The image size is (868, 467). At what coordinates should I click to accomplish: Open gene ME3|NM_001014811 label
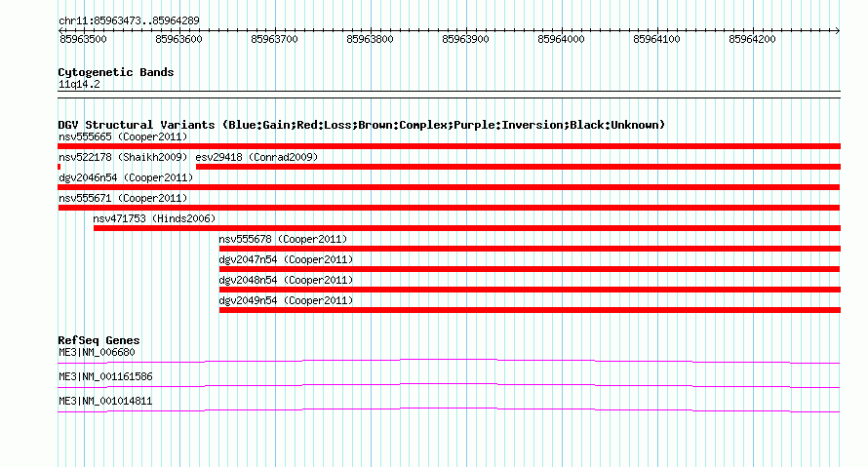(x=105, y=401)
